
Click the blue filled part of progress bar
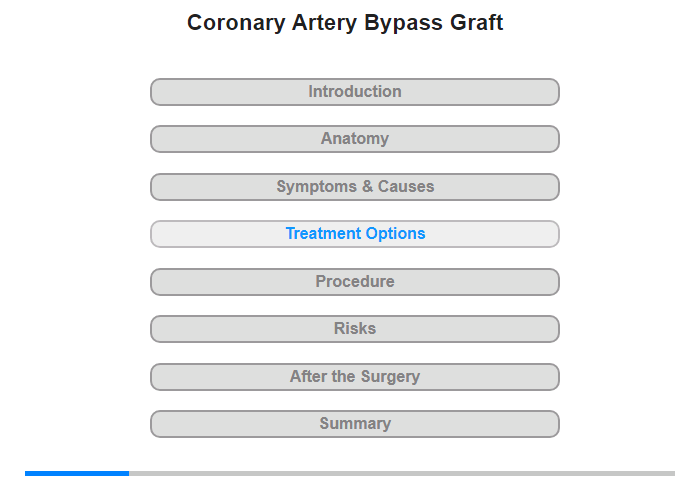(77, 473)
